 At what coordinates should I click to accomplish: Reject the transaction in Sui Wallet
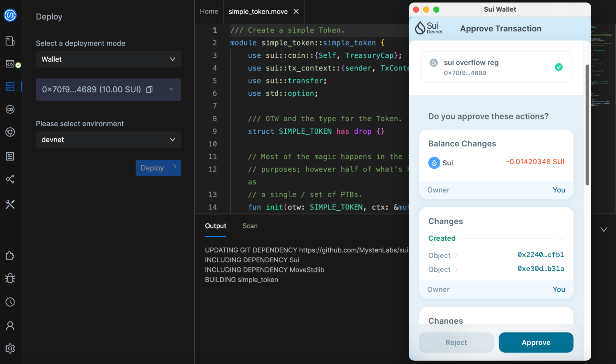(x=456, y=342)
